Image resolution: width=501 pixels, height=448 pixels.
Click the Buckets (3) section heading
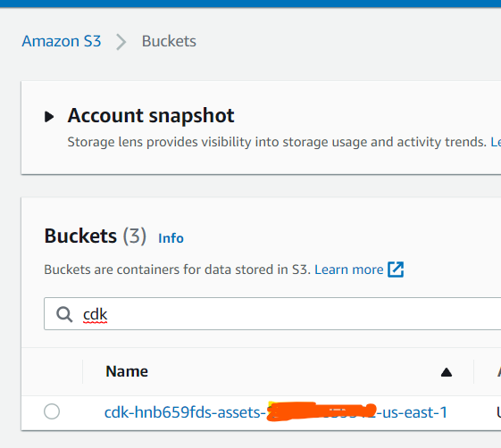[x=95, y=236]
